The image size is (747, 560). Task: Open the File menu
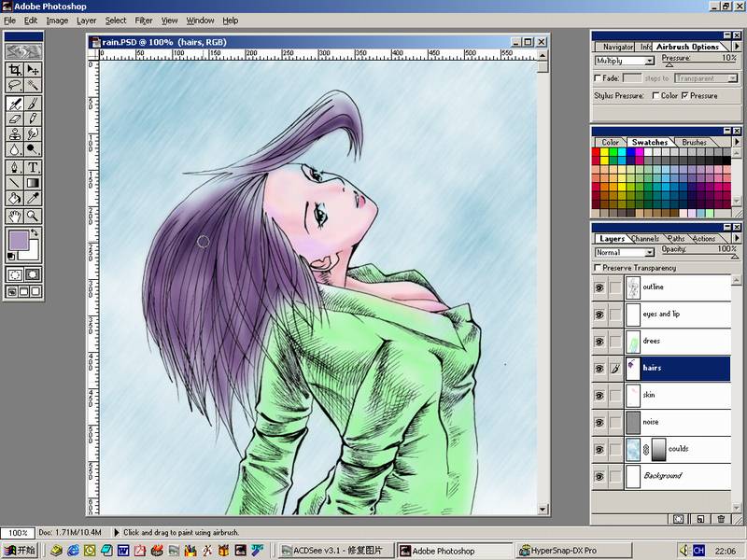[x=9, y=21]
